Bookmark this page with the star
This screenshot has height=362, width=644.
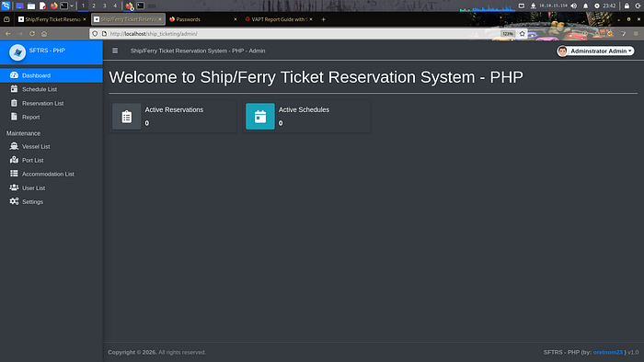click(522, 34)
